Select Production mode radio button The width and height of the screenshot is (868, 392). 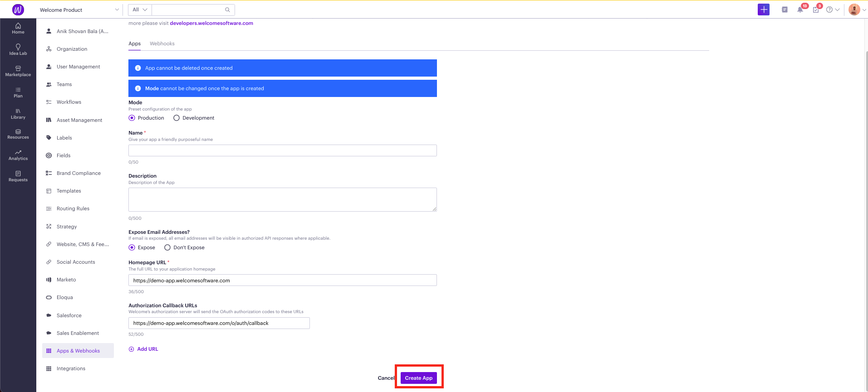[x=132, y=118]
